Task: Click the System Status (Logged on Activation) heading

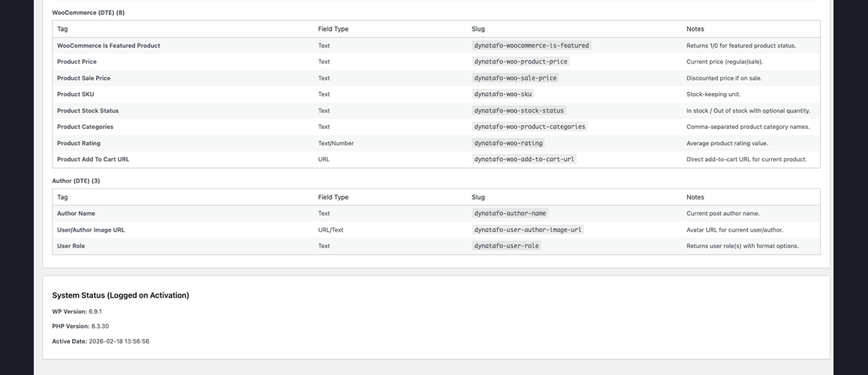Action: pos(120,295)
